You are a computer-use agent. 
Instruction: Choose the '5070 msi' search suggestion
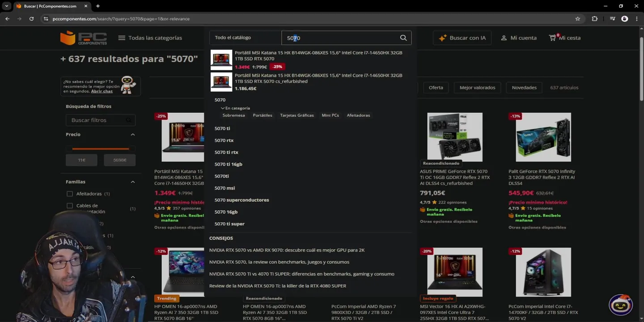pyautogui.click(x=225, y=188)
